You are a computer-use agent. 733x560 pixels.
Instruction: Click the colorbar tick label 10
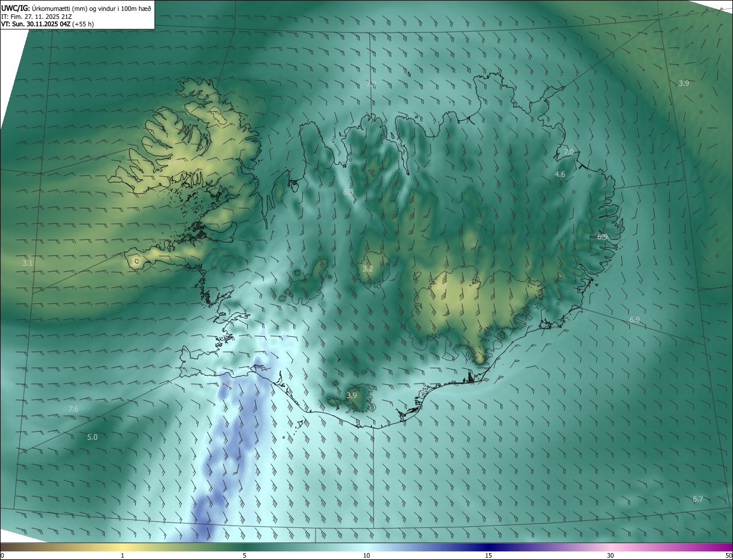point(366,556)
